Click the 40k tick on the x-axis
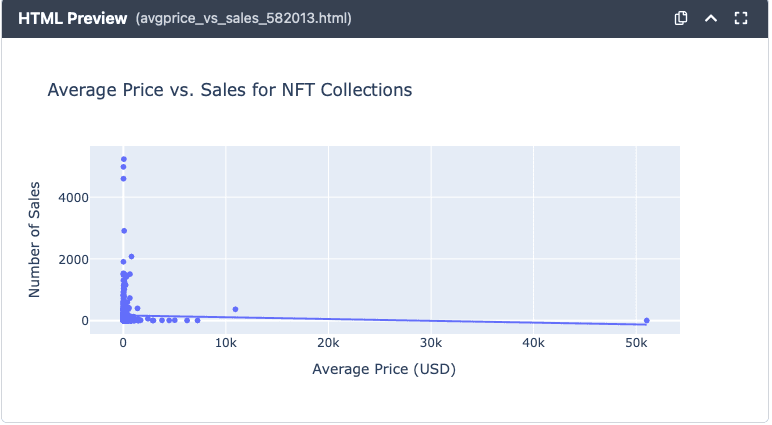The image size is (772, 425). [533, 343]
